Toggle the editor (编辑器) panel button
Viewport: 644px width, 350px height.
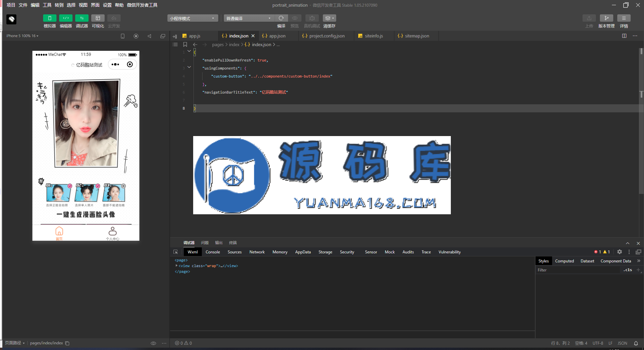[x=66, y=18]
